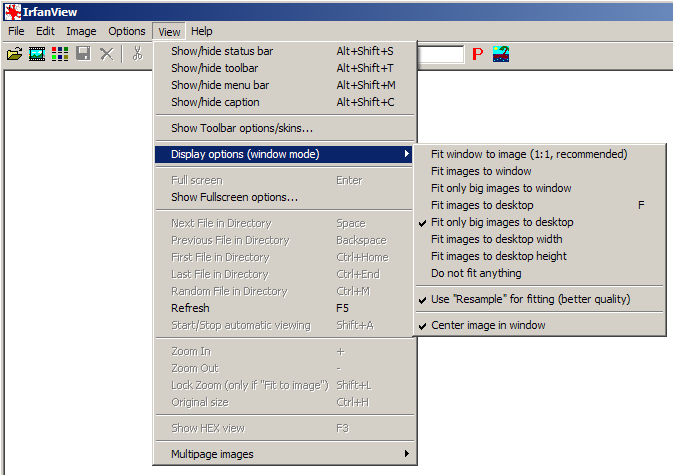Open the Slideshow filmstrip icon

click(37, 54)
